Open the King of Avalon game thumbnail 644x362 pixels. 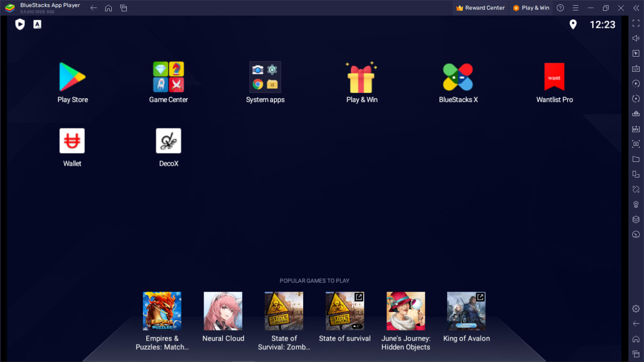click(466, 311)
